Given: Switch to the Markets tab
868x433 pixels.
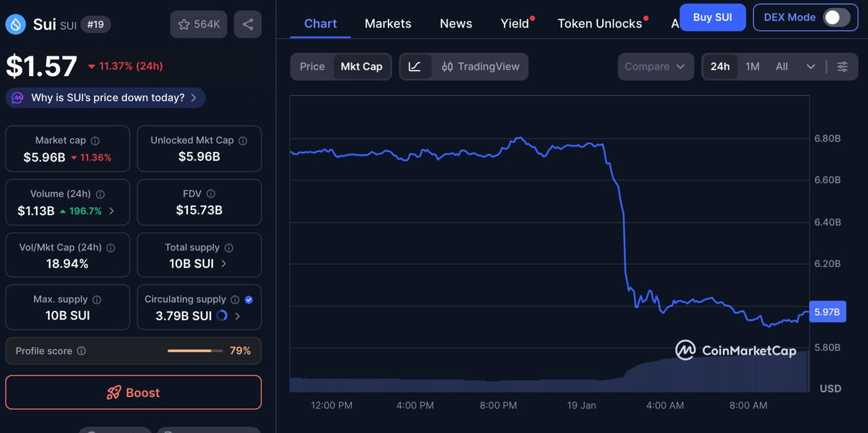Looking at the screenshot, I should pos(388,23).
